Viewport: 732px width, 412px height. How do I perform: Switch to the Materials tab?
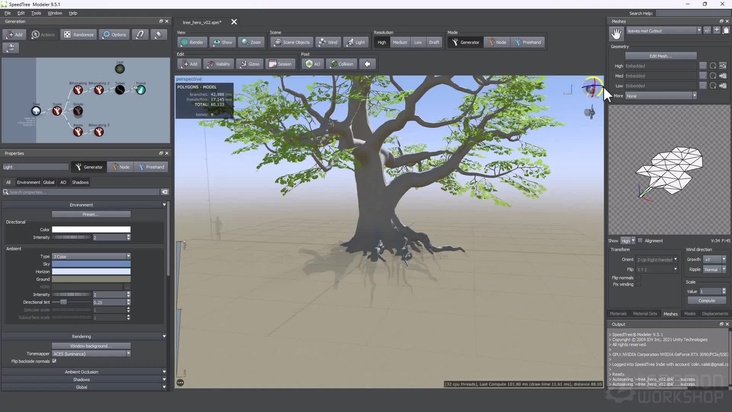pos(618,314)
